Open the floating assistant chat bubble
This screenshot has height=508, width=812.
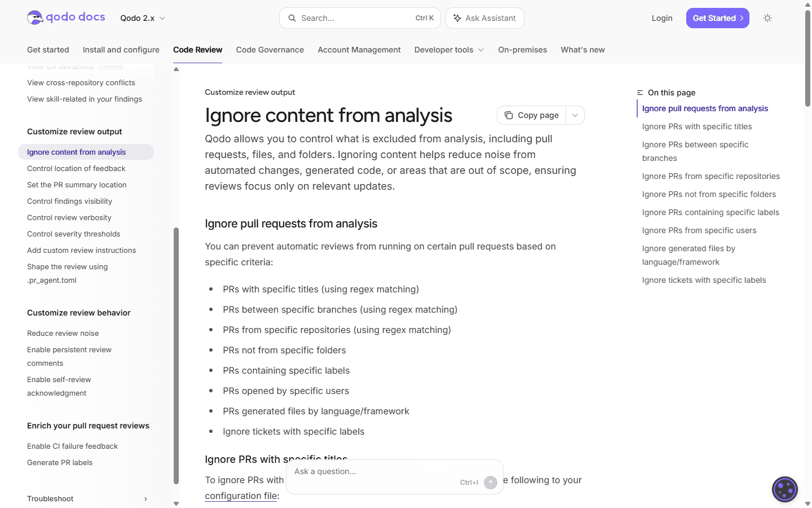785,489
